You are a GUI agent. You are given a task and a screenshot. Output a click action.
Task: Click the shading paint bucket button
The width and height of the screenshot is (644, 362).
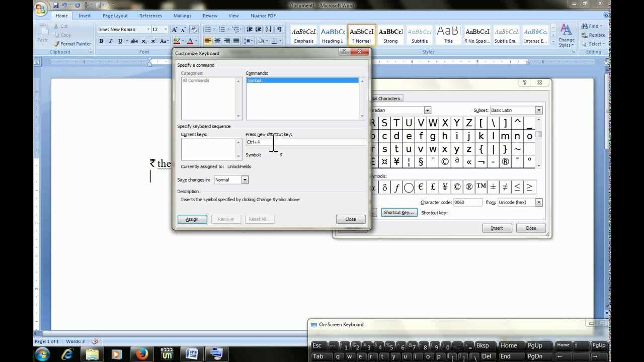pos(260,41)
